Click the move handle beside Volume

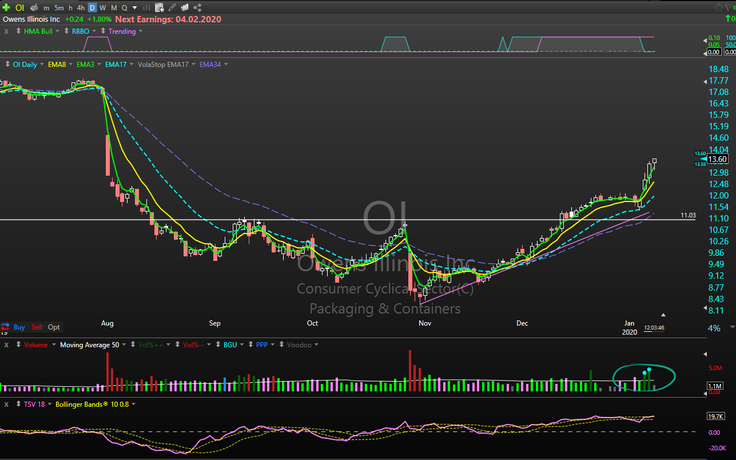coord(18,345)
